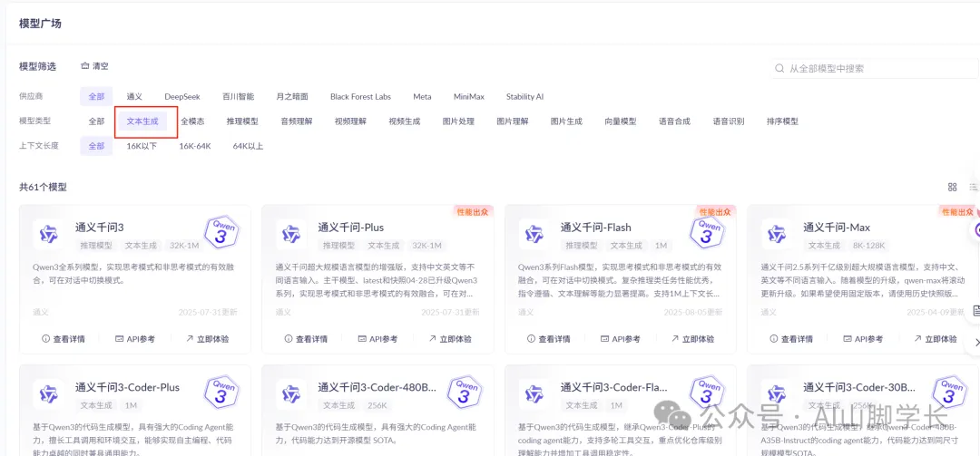Filter supplier by 月之暗面

(x=292, y=97)
